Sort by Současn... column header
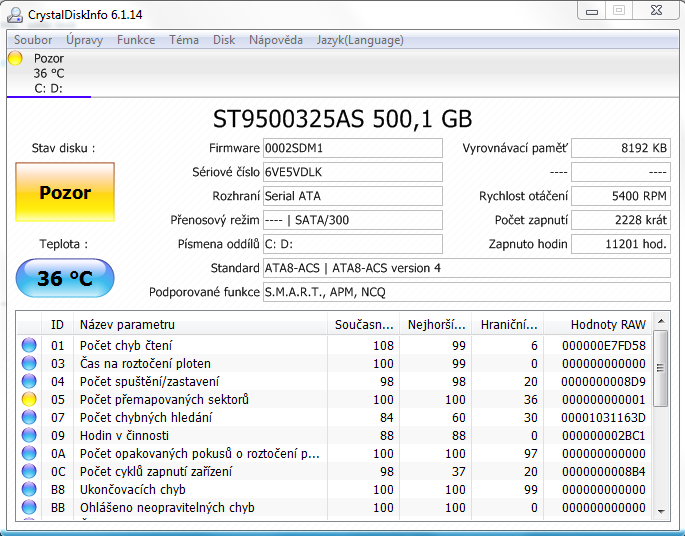The image size is (685, 536). click(x=363, y=325)
